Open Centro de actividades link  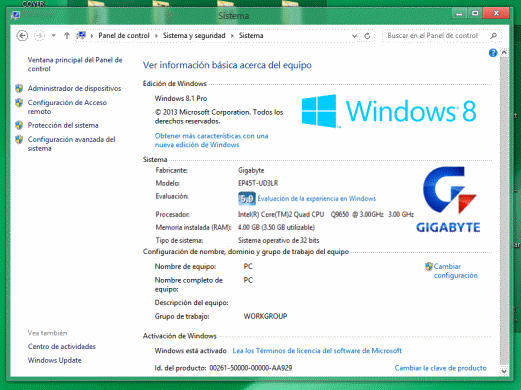click(x=62, y=347)
